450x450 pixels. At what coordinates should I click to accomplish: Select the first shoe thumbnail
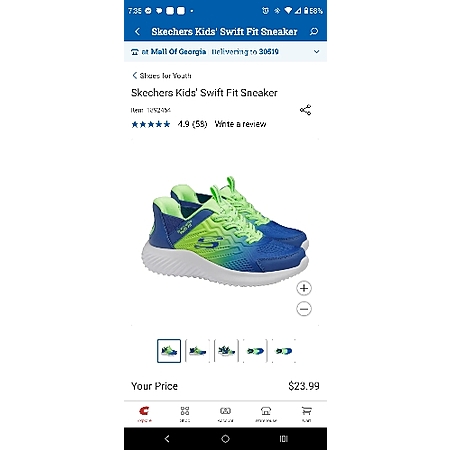point(169,351)
